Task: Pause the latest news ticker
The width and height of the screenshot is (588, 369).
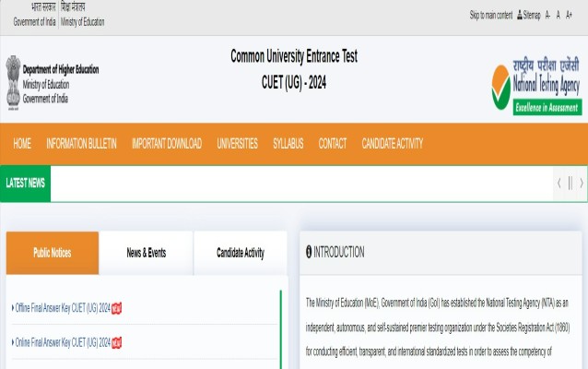Action: coord(570,184)
